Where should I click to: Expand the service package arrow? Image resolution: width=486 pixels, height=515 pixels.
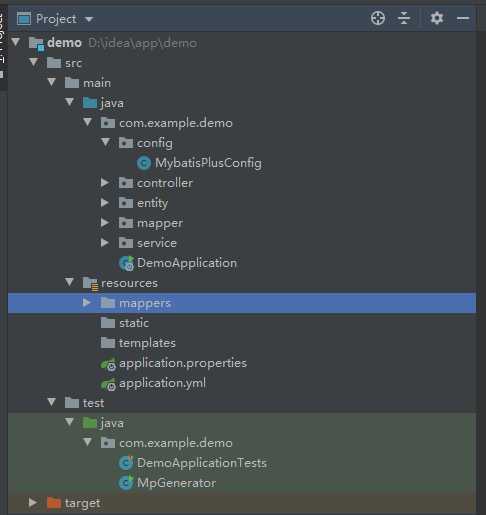click(x=105, y=242)
